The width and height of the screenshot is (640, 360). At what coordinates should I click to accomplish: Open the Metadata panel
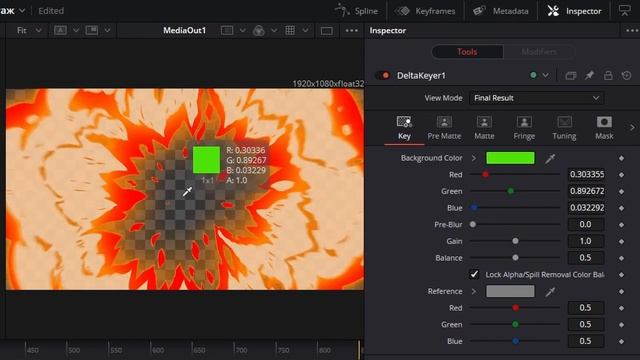pyautogui.click(x=501, y=11)
